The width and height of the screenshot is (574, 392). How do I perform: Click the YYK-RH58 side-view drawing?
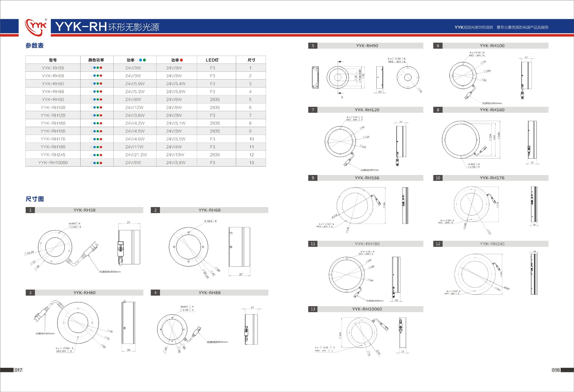pos(129,247)
